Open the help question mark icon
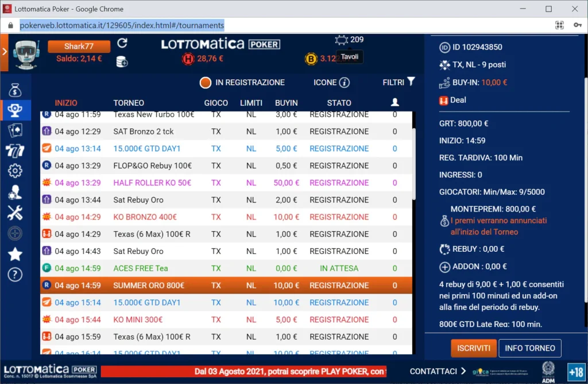Viewport: 588px width, 384px height. coord(15,274)
